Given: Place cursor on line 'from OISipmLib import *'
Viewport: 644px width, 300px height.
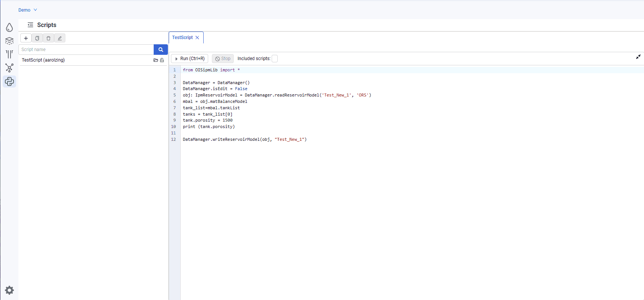Looking at the screenshot, I should (211, 70).
